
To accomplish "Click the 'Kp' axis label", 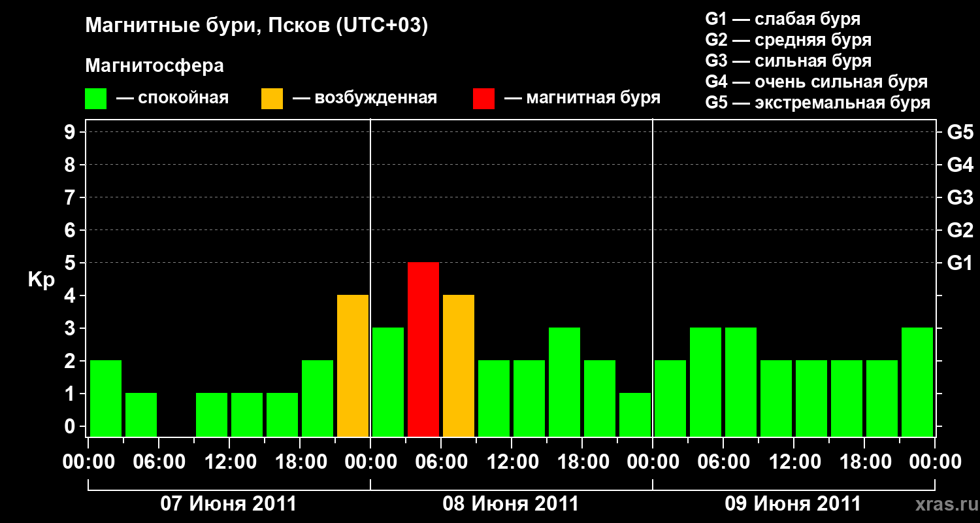I will tap(41, 280).
